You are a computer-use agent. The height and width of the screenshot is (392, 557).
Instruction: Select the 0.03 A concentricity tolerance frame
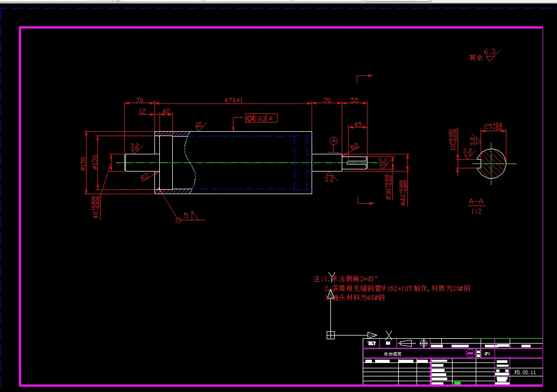pyautogui.click(x=262, y=118)
